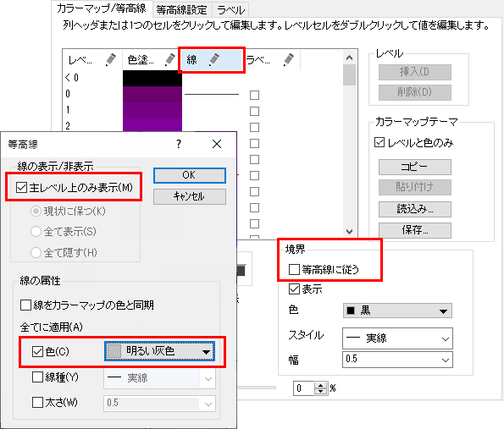Click the purple fill swatch for level 1
The width and height of the screenshot is (504, 429).
click(152, 110)
